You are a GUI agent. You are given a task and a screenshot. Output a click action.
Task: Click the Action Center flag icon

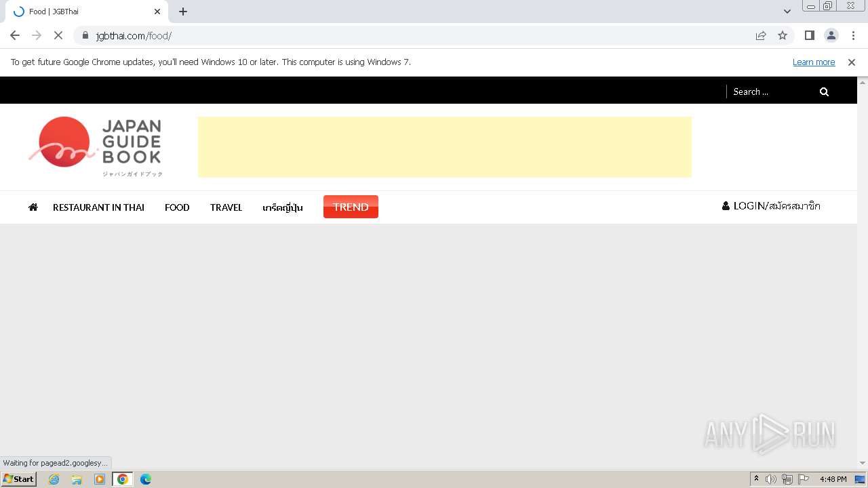(x=804, y=479)
